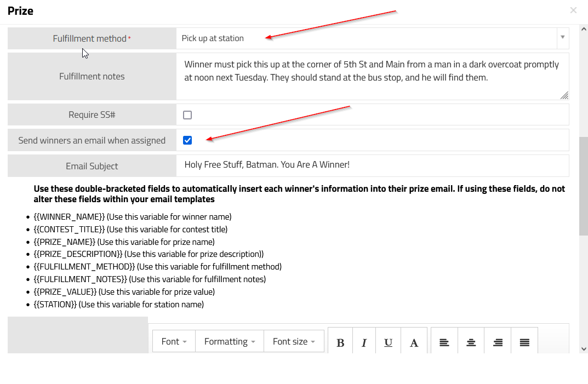Image resolution: width=588 pixels, height=384 pixels.
Task: Open the font color A button
Action: pyautogui.click(x=414, y=342)
